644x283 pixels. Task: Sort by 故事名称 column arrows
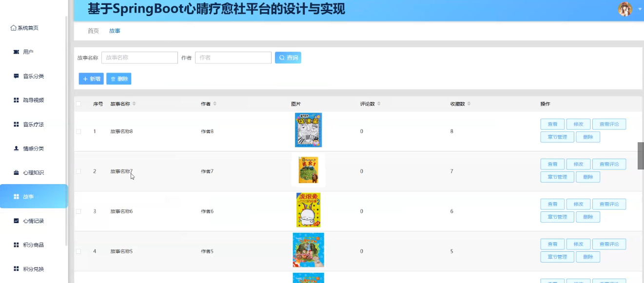(x=134, y=104)
